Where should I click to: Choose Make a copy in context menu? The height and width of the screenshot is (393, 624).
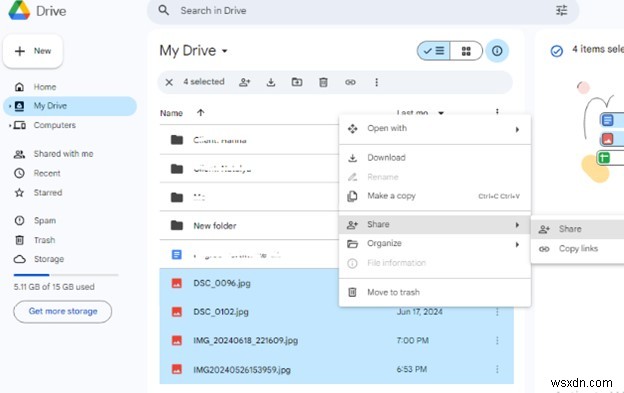(x=435, y=196)
